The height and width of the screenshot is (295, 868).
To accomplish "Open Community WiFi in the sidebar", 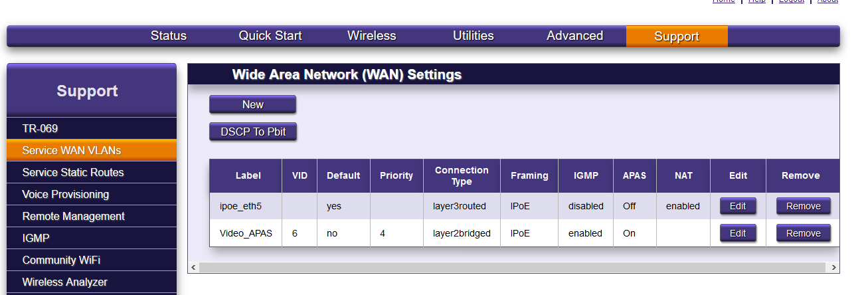I will [61, 260].
